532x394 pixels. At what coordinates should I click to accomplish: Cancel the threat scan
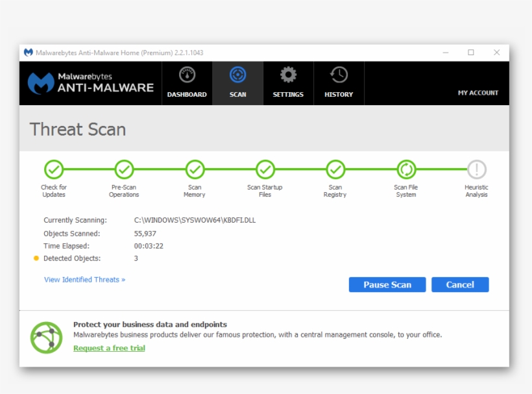pyautogui.click(x=460, y=284)
